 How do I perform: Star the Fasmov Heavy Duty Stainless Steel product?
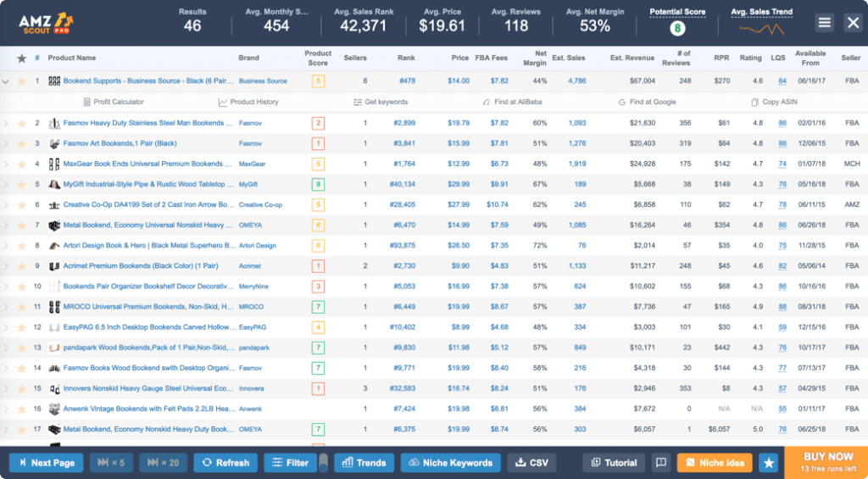21,124
